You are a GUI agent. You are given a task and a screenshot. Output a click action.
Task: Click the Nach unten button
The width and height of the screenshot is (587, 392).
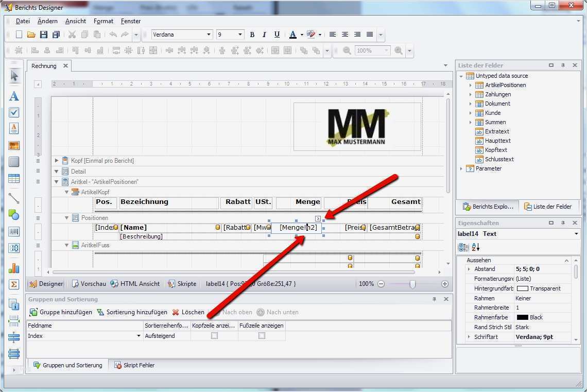278,312
